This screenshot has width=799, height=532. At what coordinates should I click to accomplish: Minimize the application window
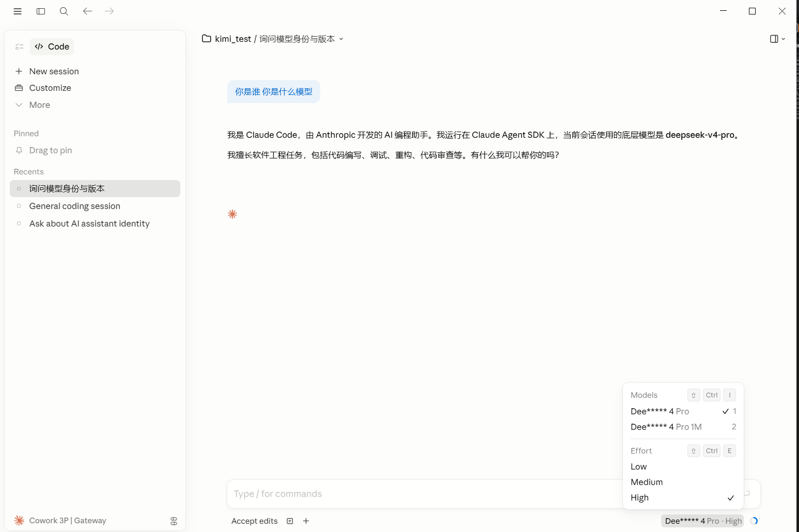[724, 11]
